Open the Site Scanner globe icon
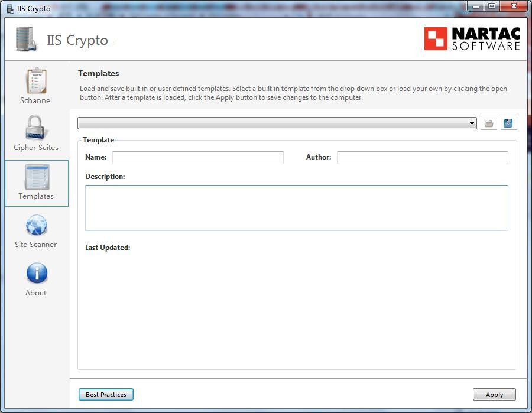 [36, 225]
